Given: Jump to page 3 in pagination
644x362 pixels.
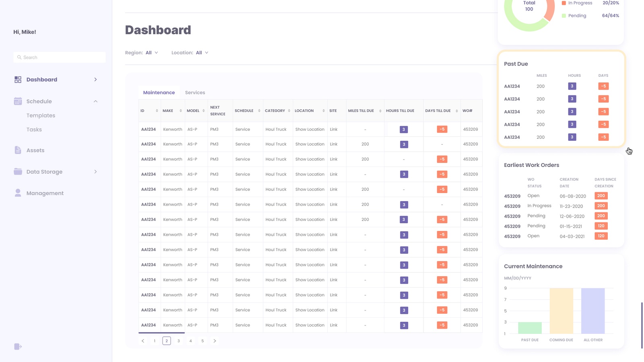Looking at the screenshot, I should [x=179, y=341].
